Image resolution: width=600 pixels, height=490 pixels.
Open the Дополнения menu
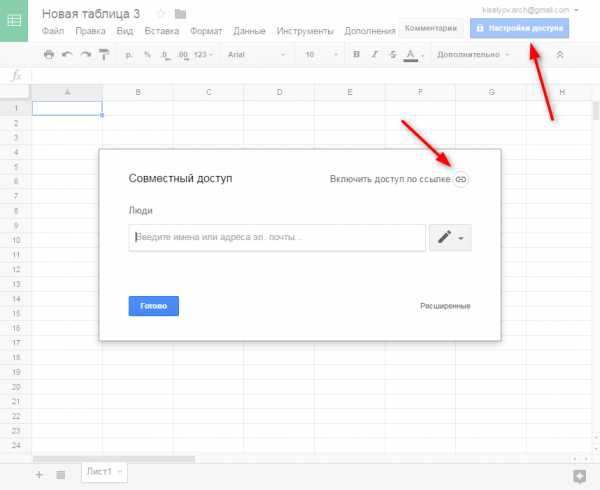click(x=370, y=31)
